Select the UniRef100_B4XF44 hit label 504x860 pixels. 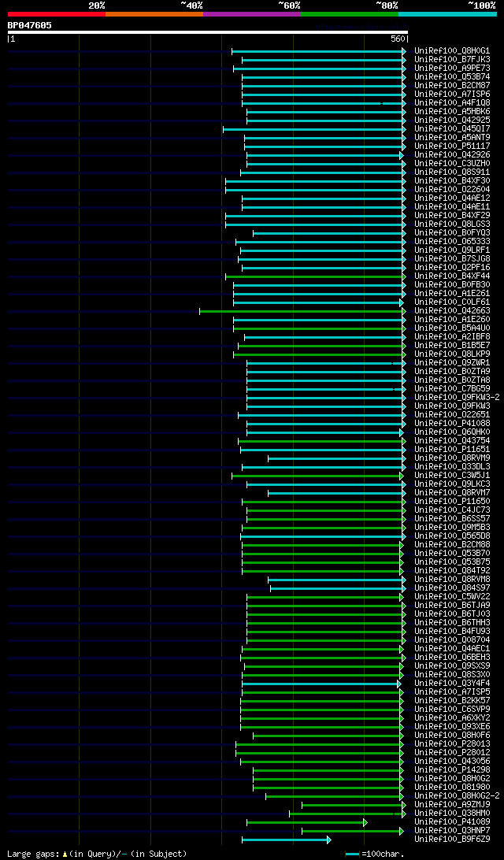click(x=453, y=276)
